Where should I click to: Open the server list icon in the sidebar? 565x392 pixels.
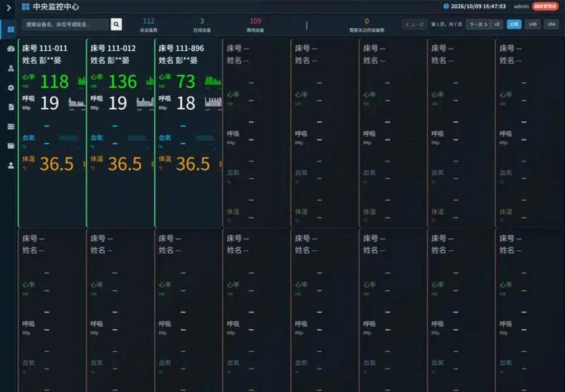point(11,126)
